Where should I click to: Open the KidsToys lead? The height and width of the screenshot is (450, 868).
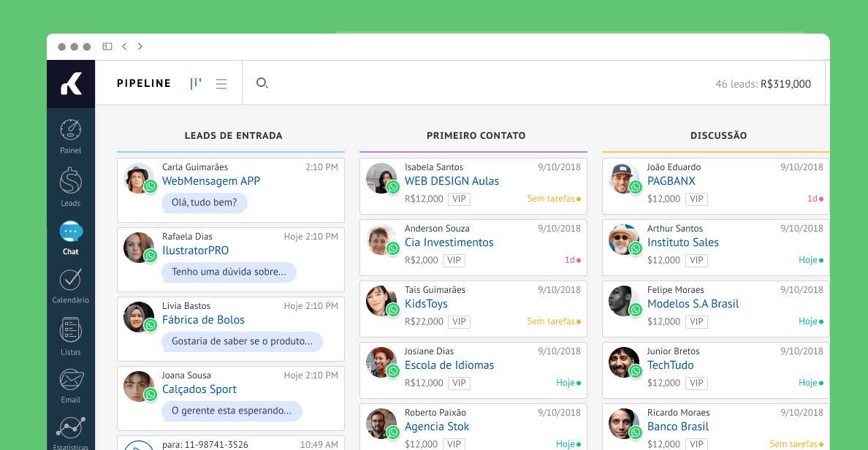coord(426,304)
